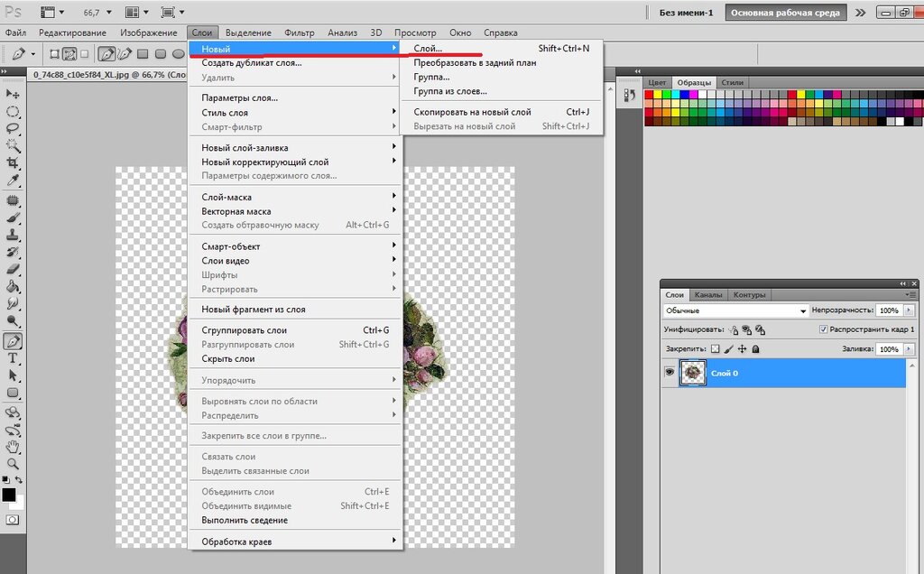Open the Фильтр menu

(x=300, y=32)
